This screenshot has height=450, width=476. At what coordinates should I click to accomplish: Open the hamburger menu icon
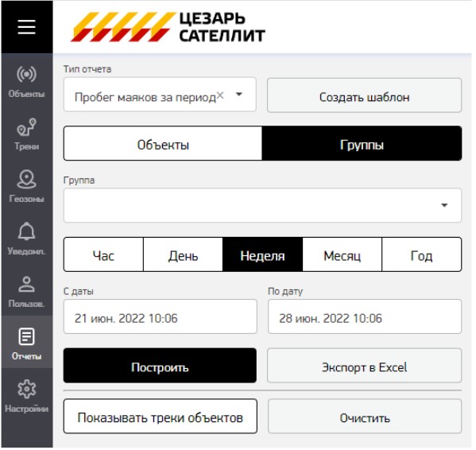(27, 27)
